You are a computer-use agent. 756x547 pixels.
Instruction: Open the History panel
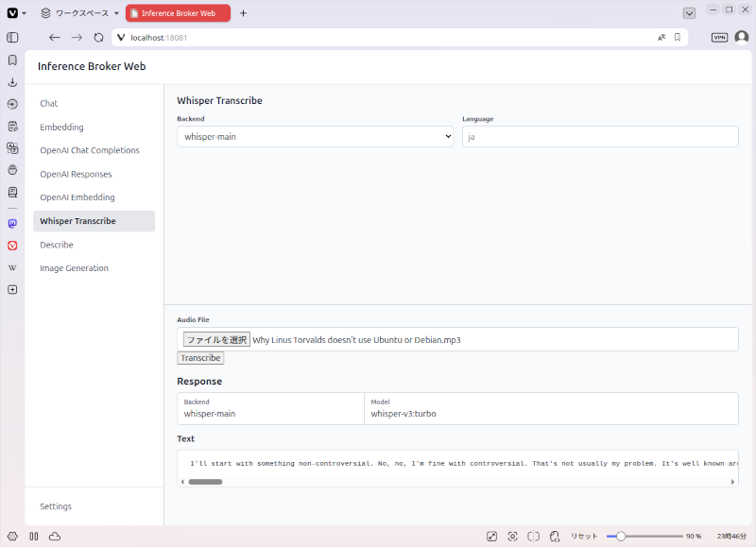coord(13,104)
